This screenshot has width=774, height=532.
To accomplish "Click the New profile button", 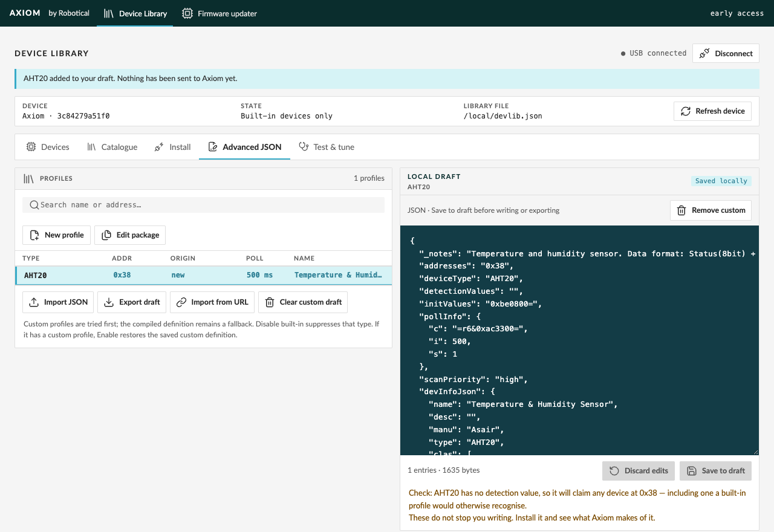I will [x=56, y=235].
